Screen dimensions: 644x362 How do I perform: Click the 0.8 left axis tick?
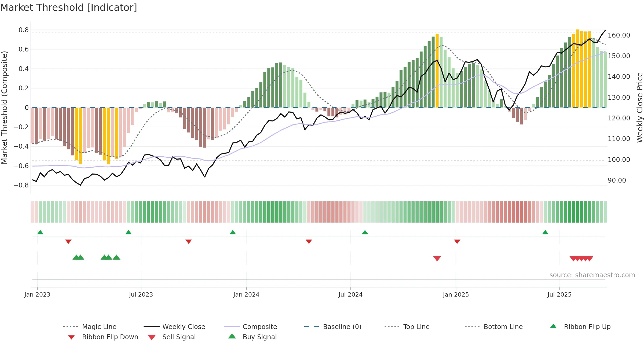[24, 30]
